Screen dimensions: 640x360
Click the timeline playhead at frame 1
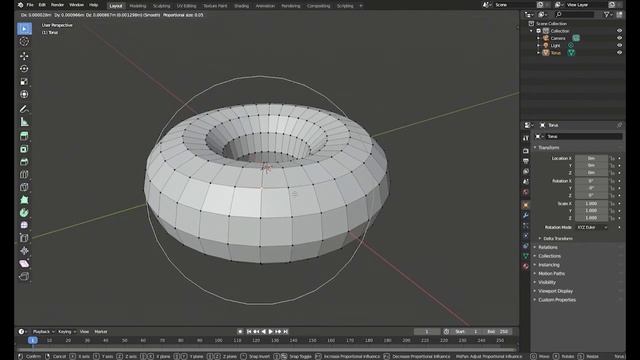coord(33,340)
